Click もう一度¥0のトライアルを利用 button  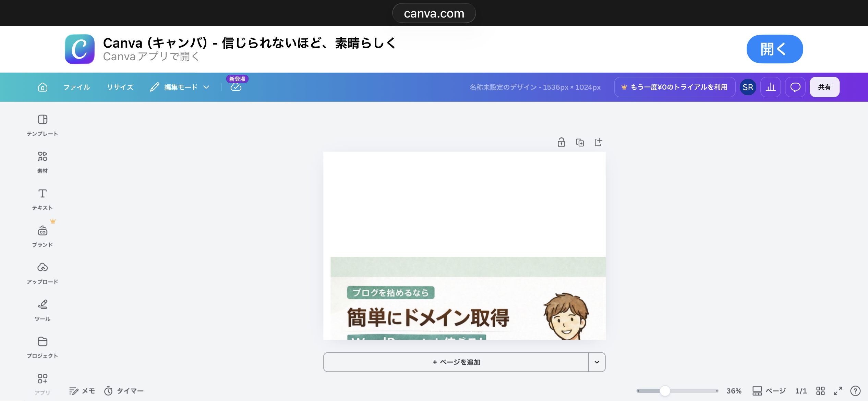click(x=675, y=87)
